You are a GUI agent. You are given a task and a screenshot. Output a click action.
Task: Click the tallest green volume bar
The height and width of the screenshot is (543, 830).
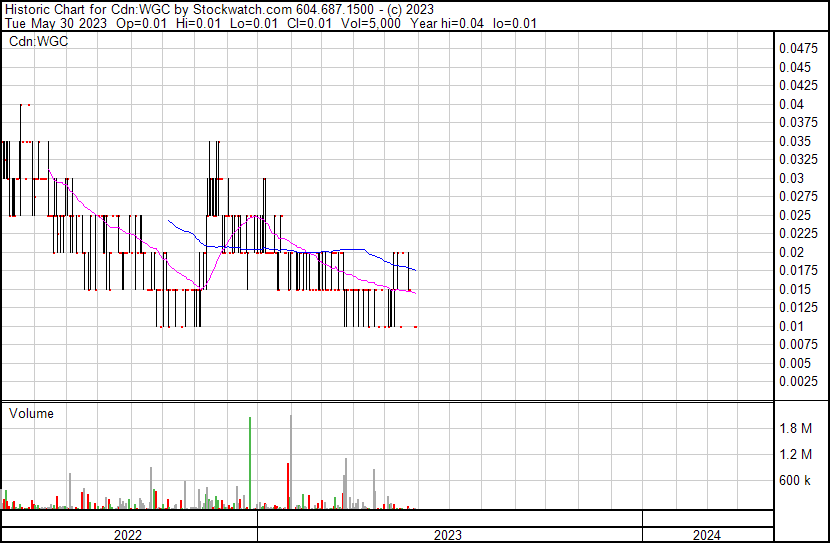[250, 462]
